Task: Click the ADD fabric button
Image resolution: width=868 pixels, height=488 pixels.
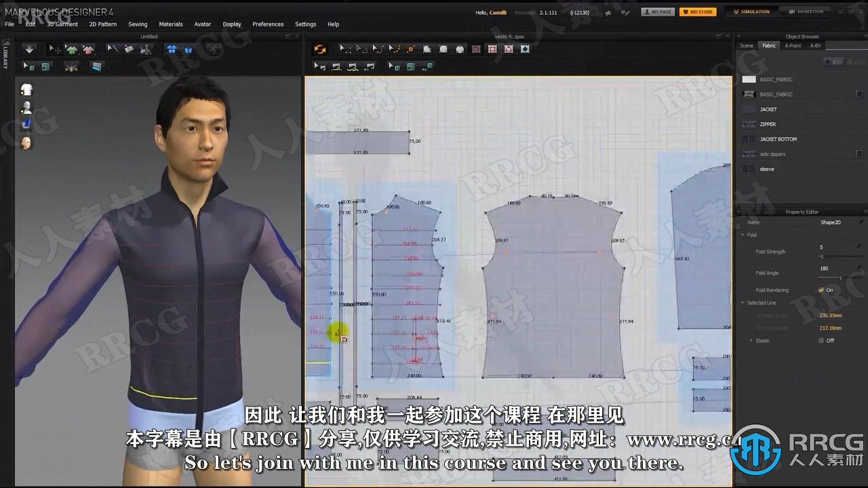Action: (833, 62)
